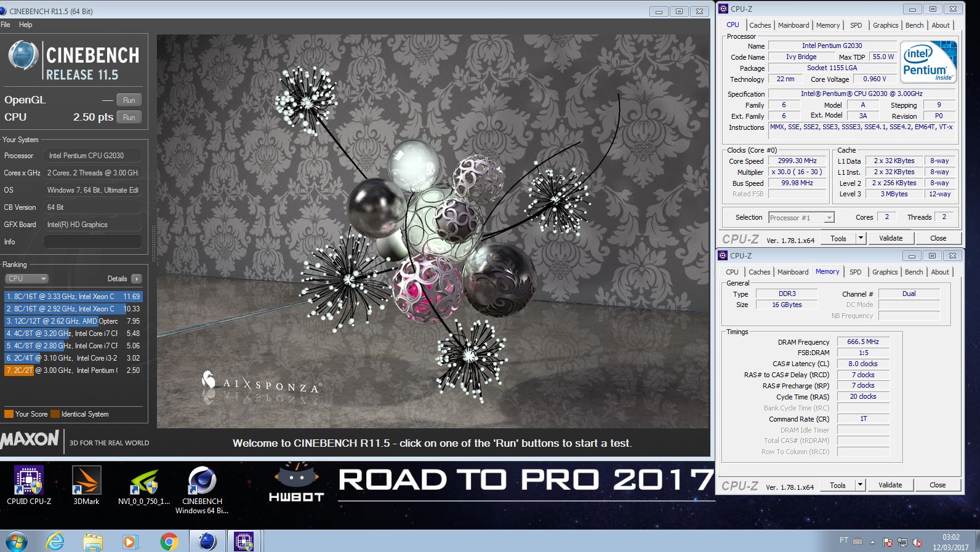Image resolution: width=980 pixels, height=552 pixels.
Task: Open the NVI_0_0_750 NVIDIA desktop icon
Action: tap(144, 486)
